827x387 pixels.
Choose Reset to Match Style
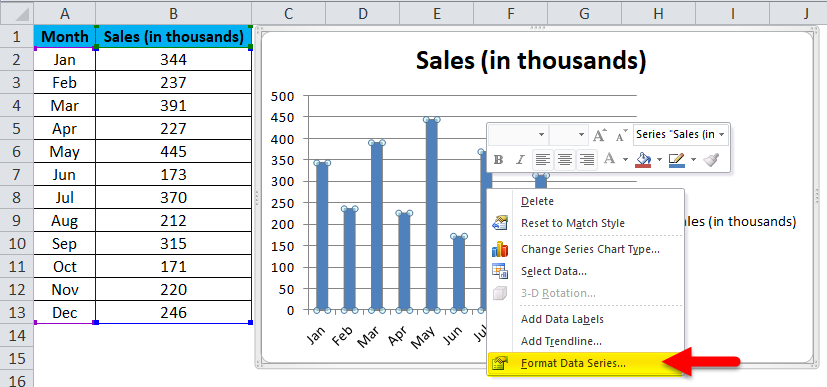585,223
